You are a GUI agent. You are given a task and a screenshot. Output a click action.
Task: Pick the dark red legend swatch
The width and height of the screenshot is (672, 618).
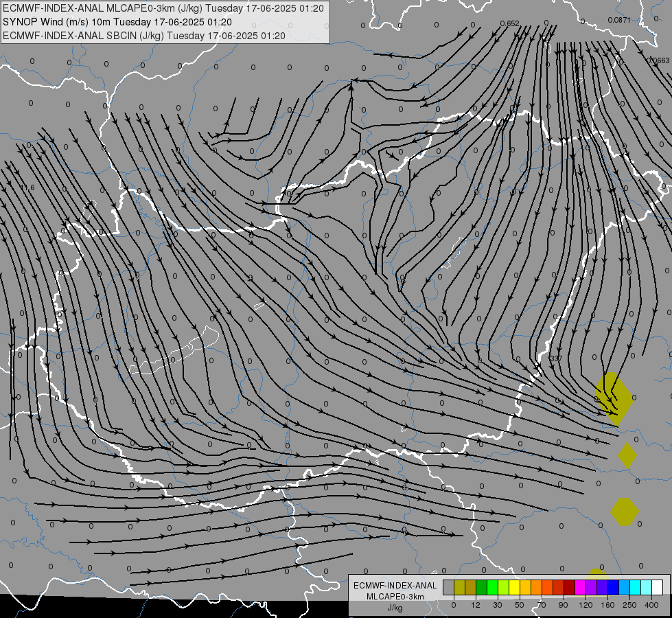pyautogui.click(x=569, y=587)
